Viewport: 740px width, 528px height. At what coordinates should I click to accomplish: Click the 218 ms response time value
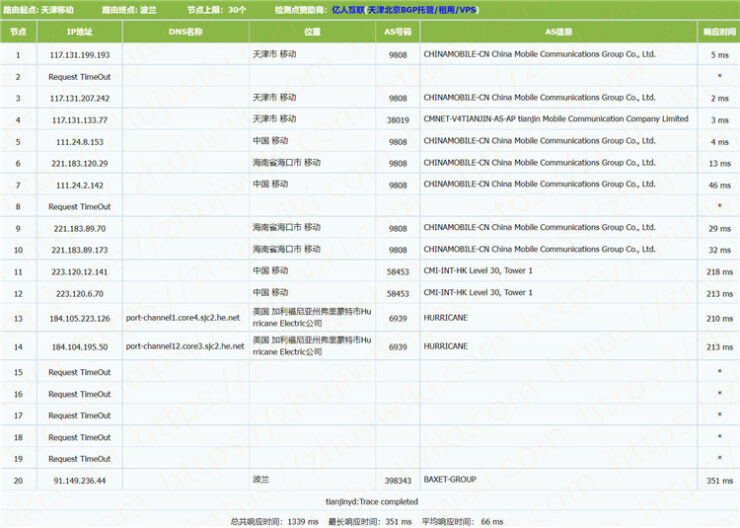click(720, 272)
